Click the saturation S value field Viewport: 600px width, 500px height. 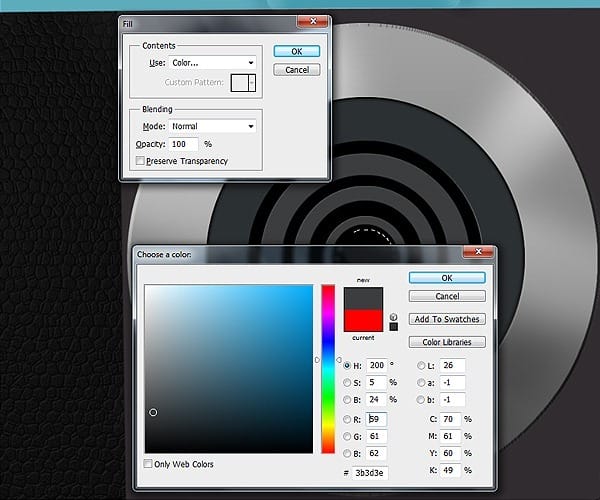point(377,382)
